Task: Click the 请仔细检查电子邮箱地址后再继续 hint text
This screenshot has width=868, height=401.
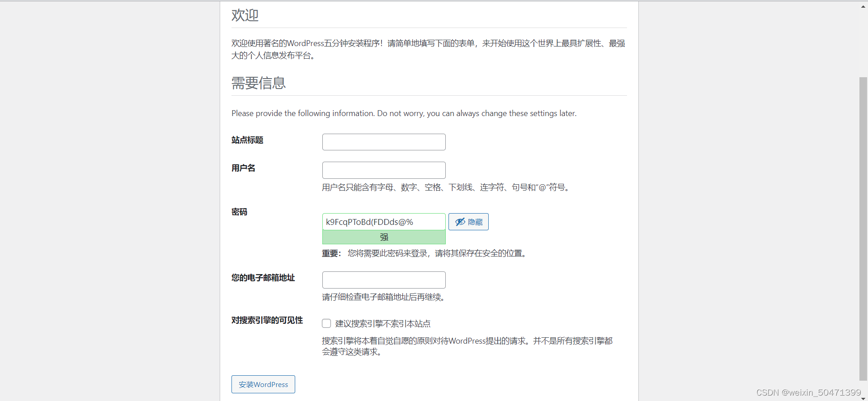Action: click(x=385, y=297)
